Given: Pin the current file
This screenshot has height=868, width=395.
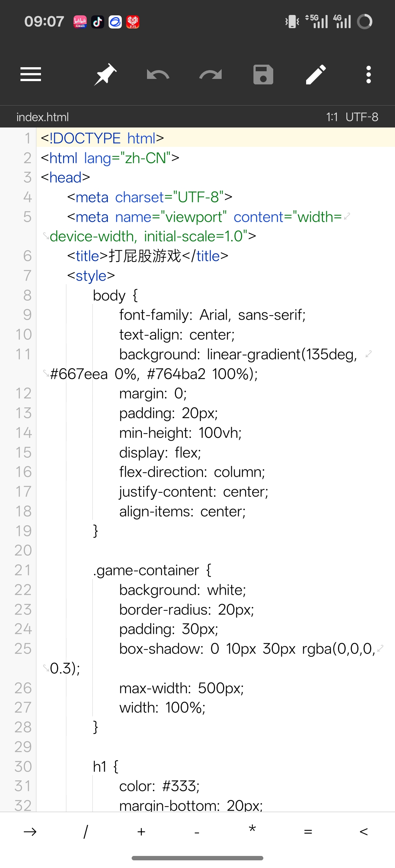Looking at the screenshot, I should (105, 74).
